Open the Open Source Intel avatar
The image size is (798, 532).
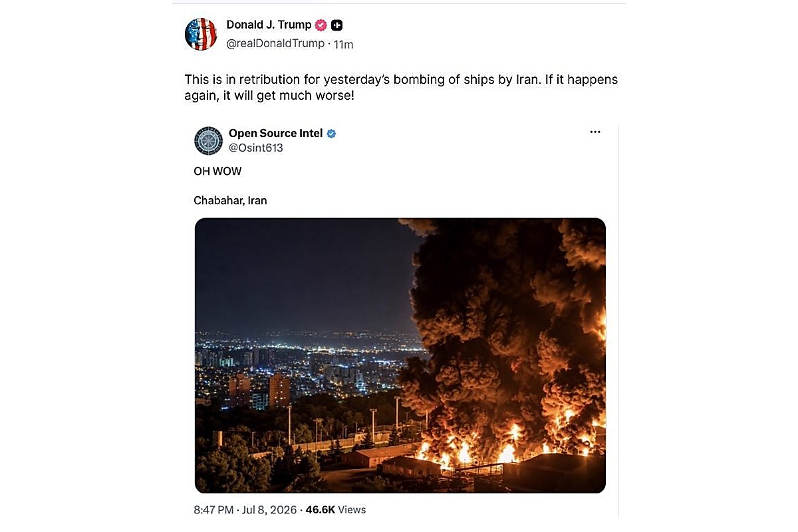pyautogui.click(x=208, y=141)
